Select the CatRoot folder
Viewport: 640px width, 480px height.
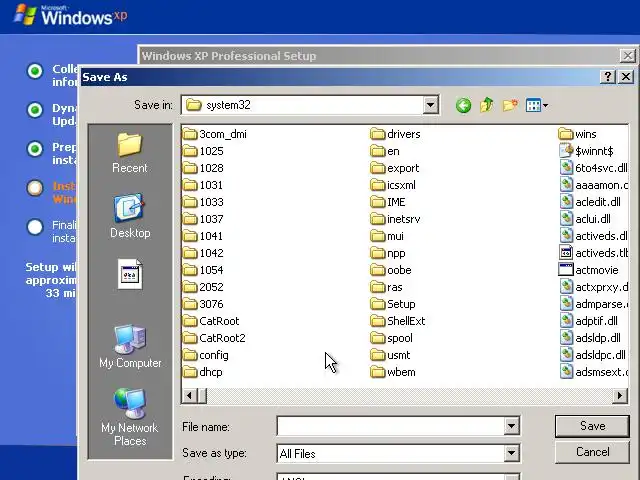pyautogui.click(x=211, y=321)
